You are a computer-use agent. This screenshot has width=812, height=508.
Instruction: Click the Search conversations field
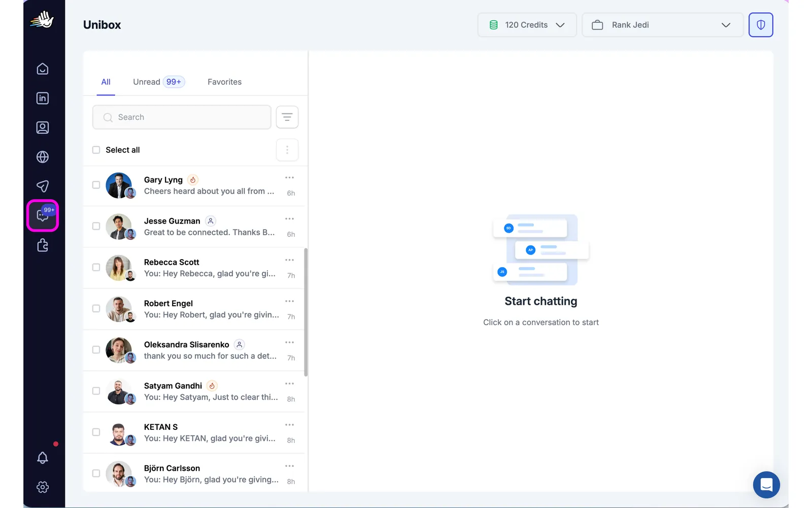pos(182,117)
